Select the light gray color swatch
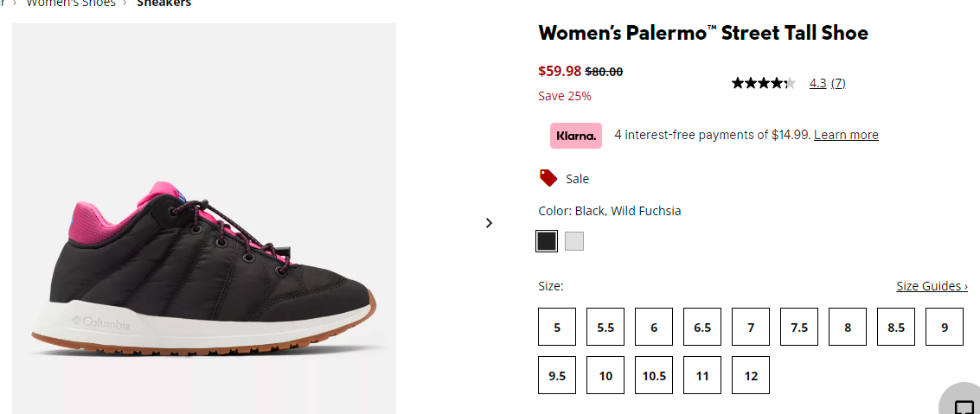The image size is (980, 414). point(574,241)
